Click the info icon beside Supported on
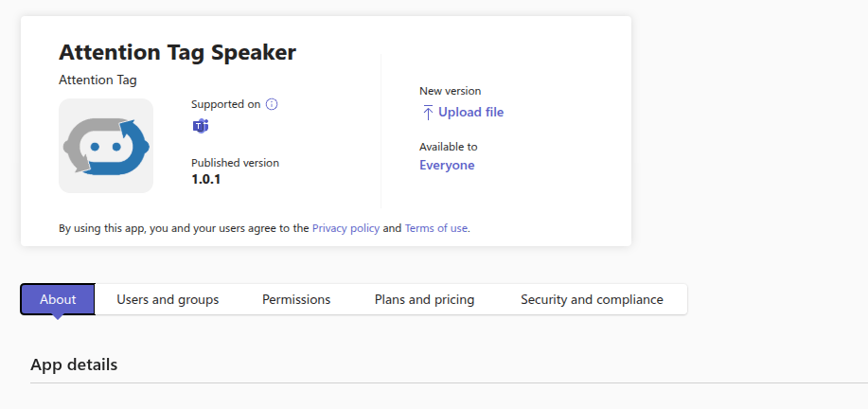 tap(272, 104)
